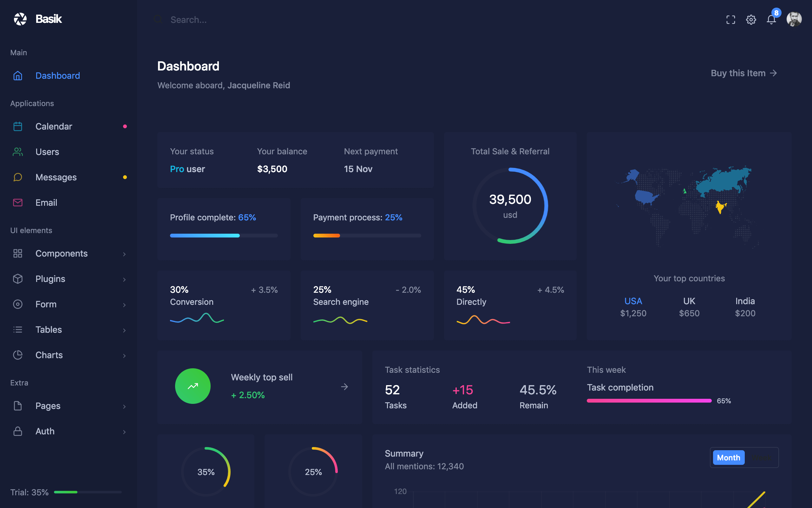Viewport: 812px width, 508px height.
Task: Click the Plugins box icon
Action: click(18, 279)
